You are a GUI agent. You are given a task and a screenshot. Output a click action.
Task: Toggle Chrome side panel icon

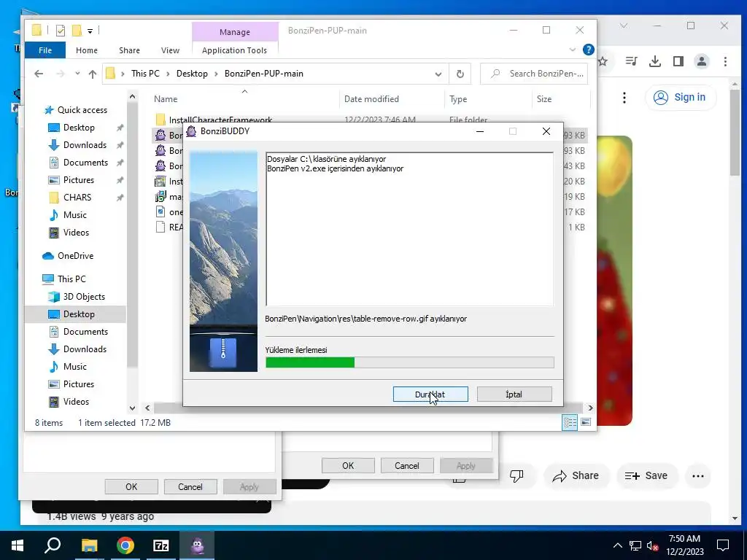pos(678,61)
